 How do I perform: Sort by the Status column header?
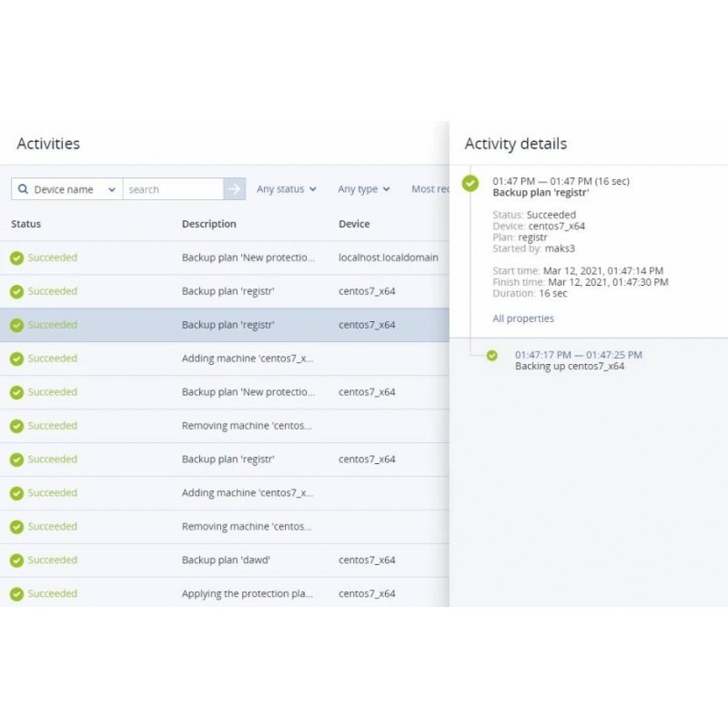pos(26,224)
